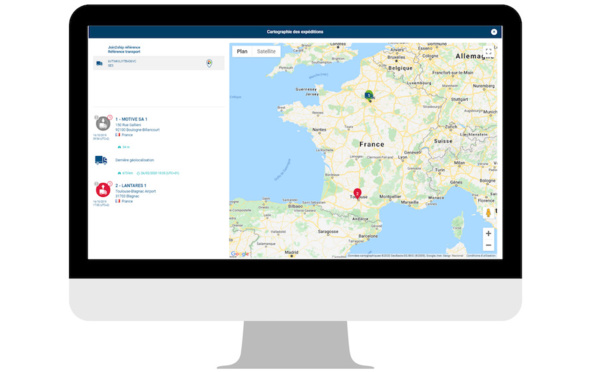The width and height of the screenshot is (600, 372).
Task: Switch map to Plan view
Action: coord(242,51)
